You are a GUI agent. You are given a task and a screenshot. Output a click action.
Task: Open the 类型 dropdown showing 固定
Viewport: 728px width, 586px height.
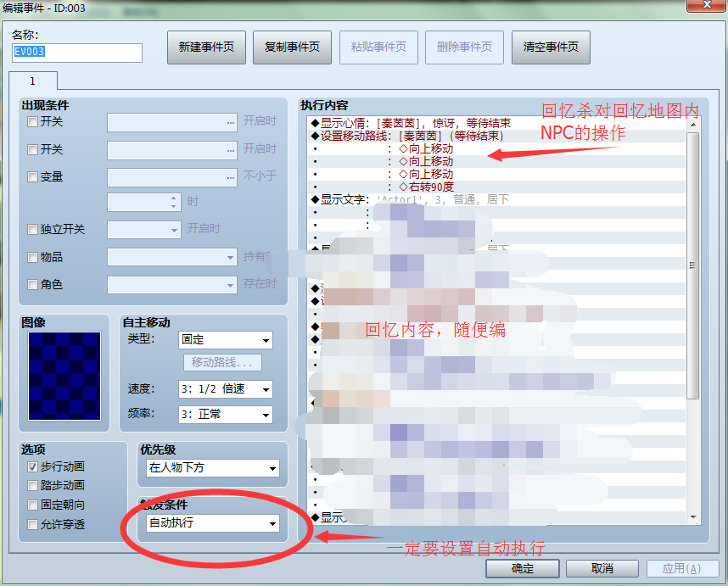(226, 340)
